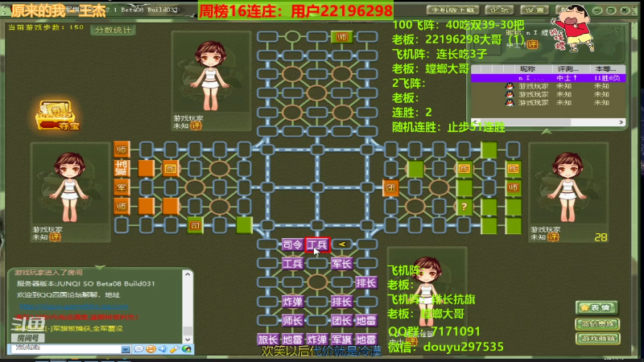Select the 排长 piece on the right edge column
Image resolution: width=644 pixels, height=362 pixels.
[x=366, y=282]
